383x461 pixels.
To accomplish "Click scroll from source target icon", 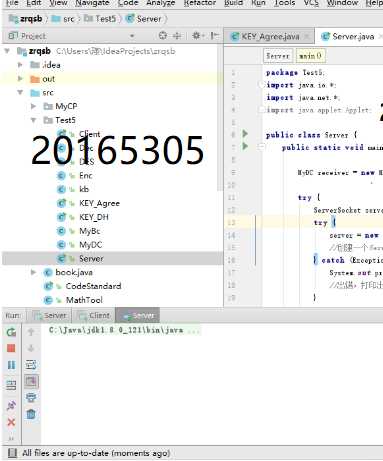I will (163, 35).
